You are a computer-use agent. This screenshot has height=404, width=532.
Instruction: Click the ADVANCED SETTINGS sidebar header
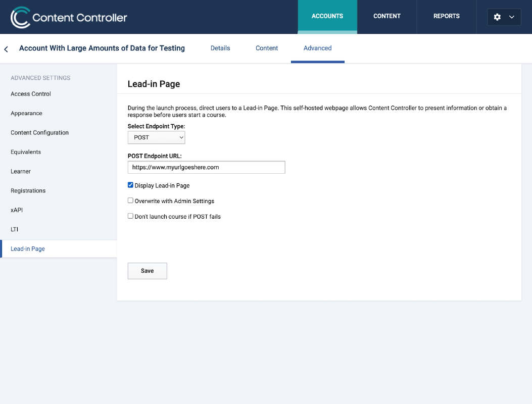(40, 78)
